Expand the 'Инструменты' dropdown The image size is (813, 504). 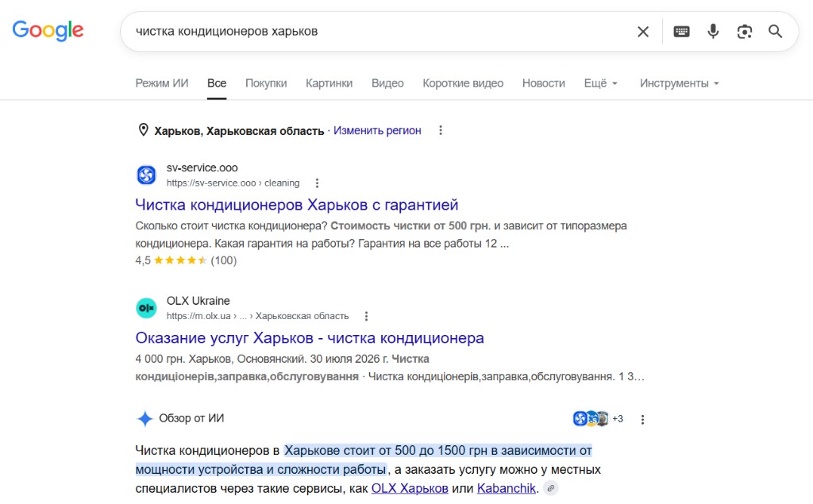[x=680, y=83]
